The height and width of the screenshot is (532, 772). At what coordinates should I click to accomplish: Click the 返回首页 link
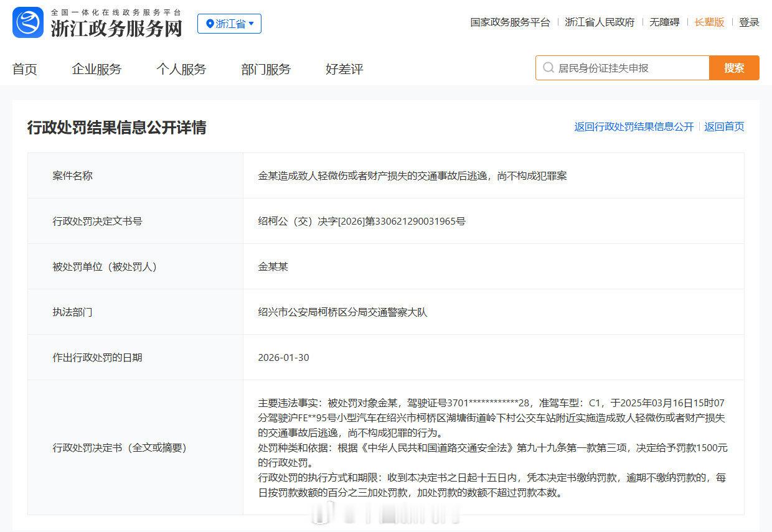(x=723, y=126)
